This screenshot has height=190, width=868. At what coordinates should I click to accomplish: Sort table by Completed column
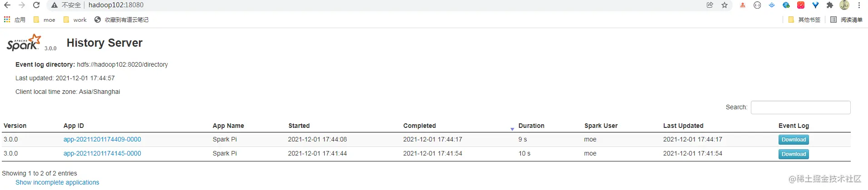pyautogui.click(x=419, y=126)
